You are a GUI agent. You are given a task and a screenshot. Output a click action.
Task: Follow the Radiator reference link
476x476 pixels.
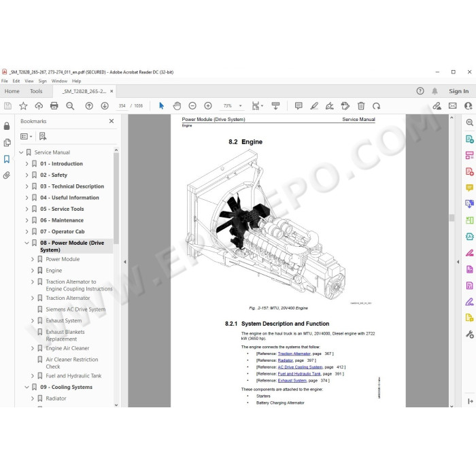coord(286,360)
